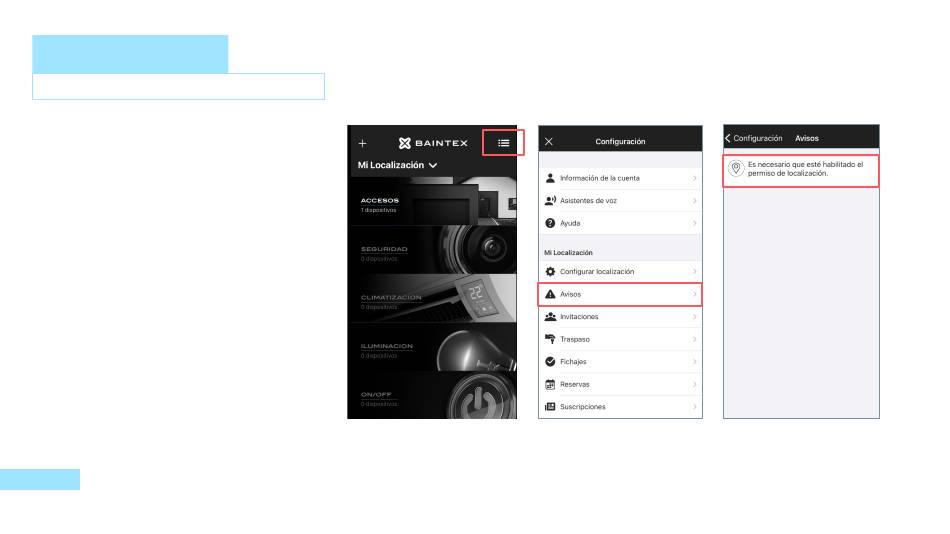
Task: Open the list menu icon beside Baintex logo
Action: click(503, 143)
